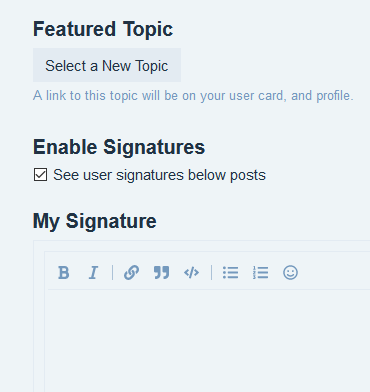Insert preformatted code block icon
This screenshot has height=392, width=370.
[191, 273]
